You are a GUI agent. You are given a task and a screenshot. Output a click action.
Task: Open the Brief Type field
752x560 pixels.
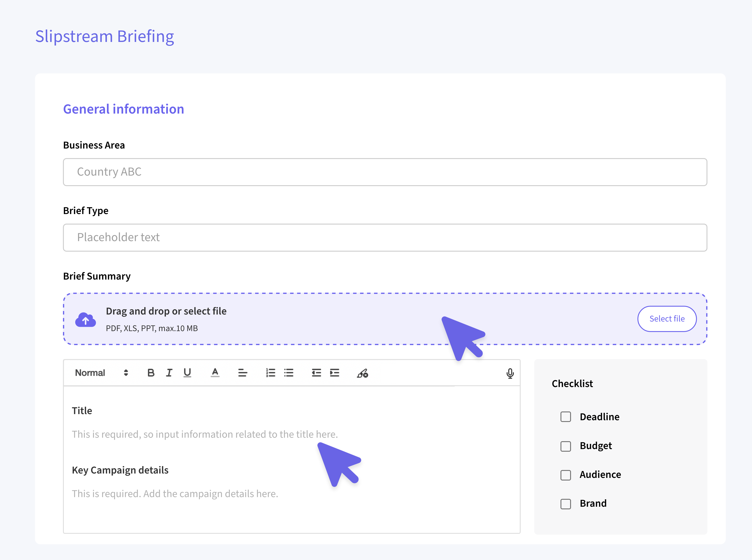[x=385, y=237]
